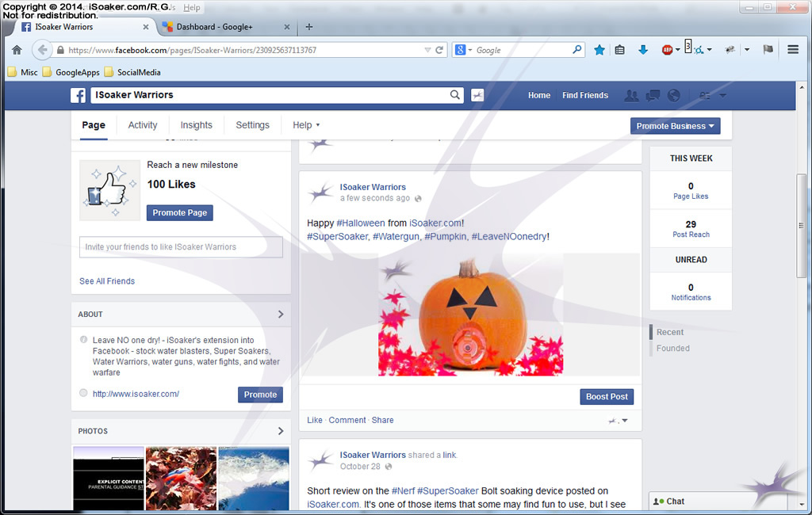Click the Promote Page button
This screenshot has width=812, height=515.
(x=180, y=212)
